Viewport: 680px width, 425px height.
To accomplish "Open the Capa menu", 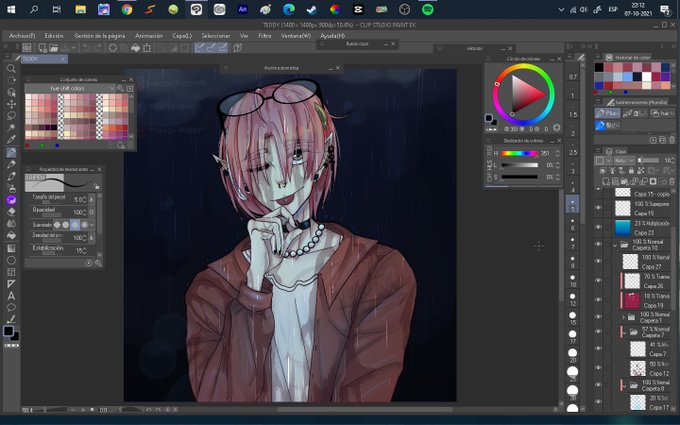I will pos(182,36).
